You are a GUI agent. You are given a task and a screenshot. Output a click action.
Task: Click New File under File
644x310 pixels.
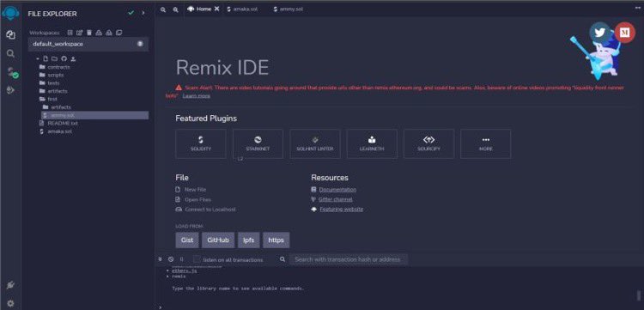click(191, 190)
